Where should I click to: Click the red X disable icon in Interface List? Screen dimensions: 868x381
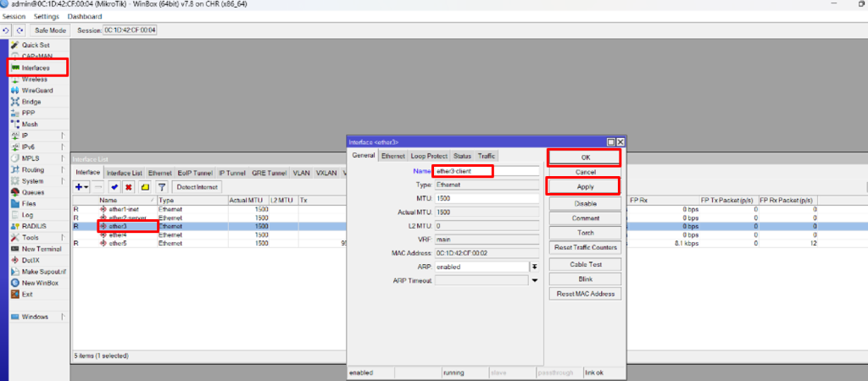[129, 186]
